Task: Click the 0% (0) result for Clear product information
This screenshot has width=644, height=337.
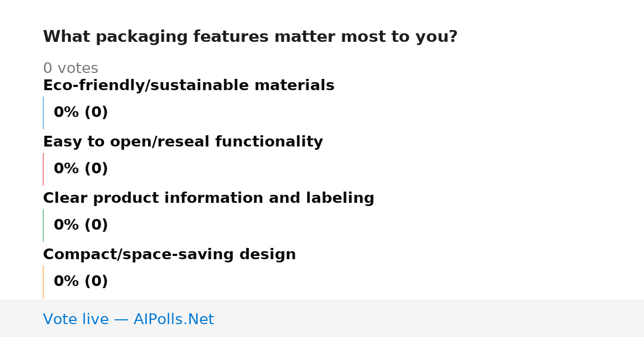Action: (x=81, y=225)
